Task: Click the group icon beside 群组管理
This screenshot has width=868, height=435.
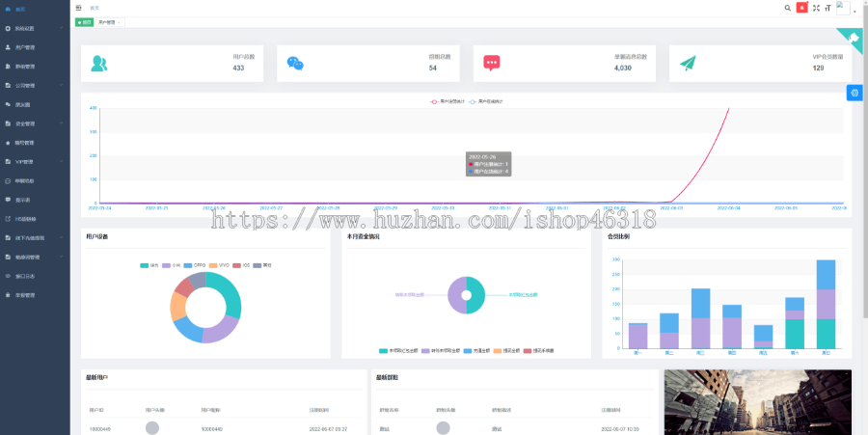Action: (8, 67)
